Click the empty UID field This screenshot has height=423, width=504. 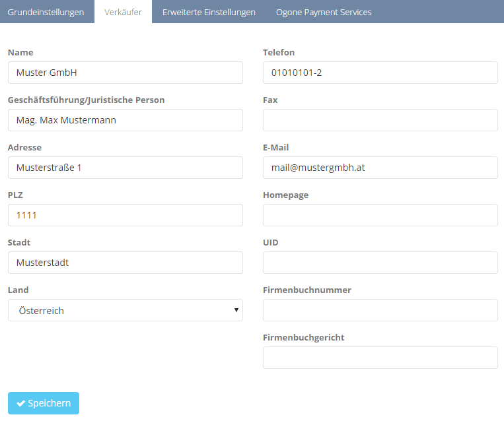point(380,263)
